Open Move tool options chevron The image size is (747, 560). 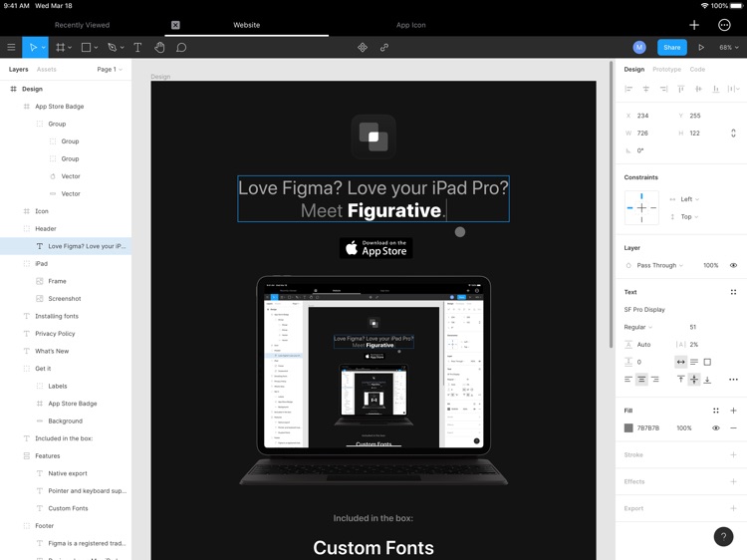click(44, 48)
